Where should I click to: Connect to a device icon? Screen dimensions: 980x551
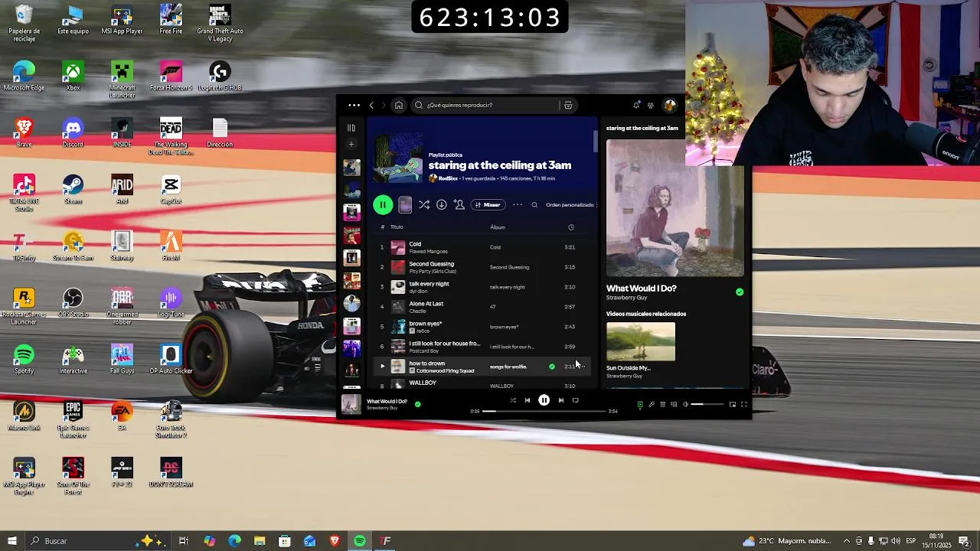coord(674,404)
